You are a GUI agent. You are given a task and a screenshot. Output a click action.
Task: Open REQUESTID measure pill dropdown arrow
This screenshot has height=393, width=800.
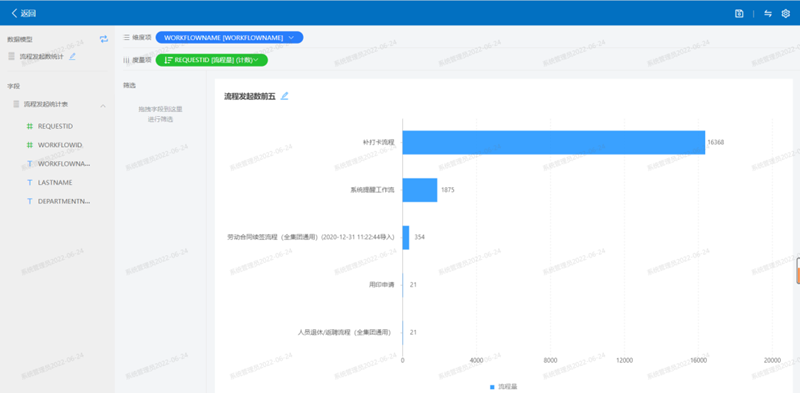pyautogui.click(x=256, y=60)
